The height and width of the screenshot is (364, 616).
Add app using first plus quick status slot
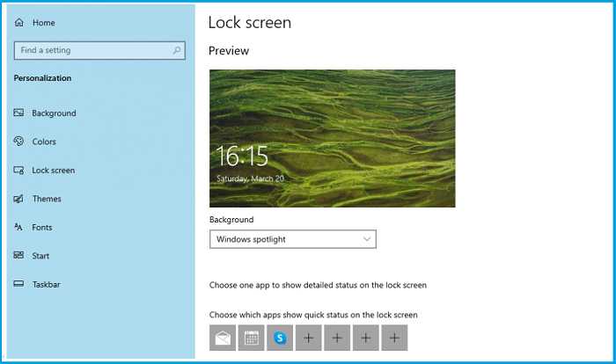pos(309,338)
